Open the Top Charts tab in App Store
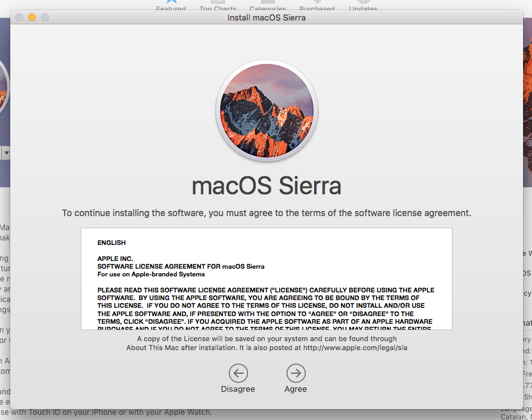The image size is (532, 420). coord(218,5)
